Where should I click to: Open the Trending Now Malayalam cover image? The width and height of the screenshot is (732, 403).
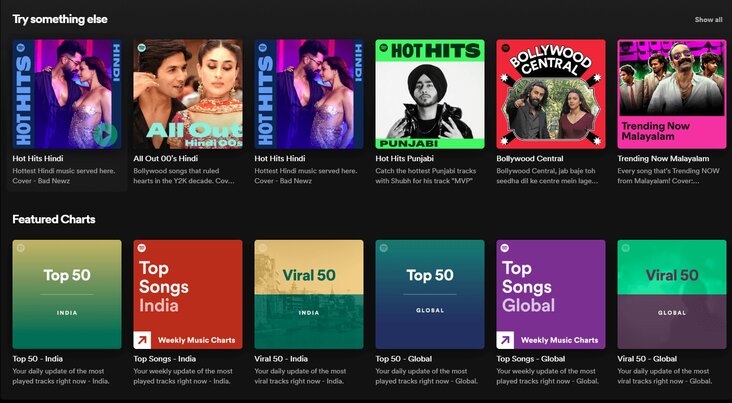(x=672, y=94)
